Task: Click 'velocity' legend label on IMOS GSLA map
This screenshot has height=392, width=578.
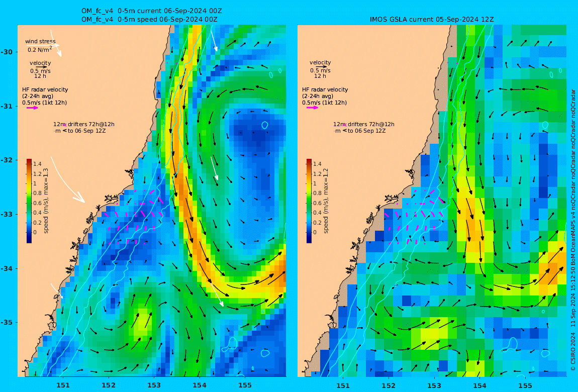Action: click(x=320, y=63)
